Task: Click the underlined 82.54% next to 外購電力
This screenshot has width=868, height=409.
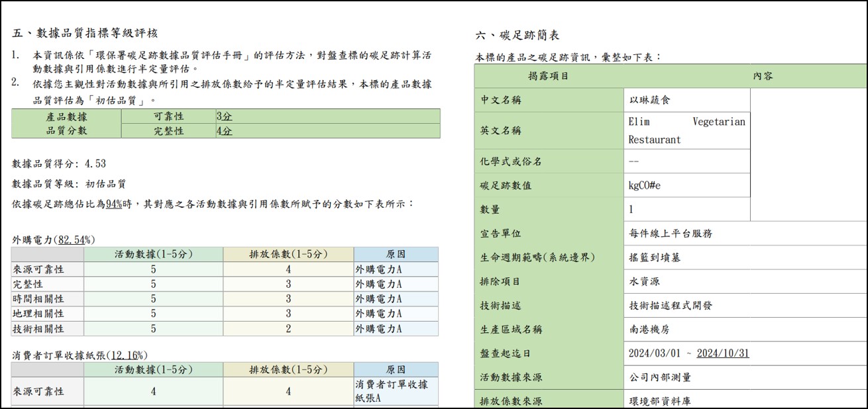Action: tap(76, 240)
